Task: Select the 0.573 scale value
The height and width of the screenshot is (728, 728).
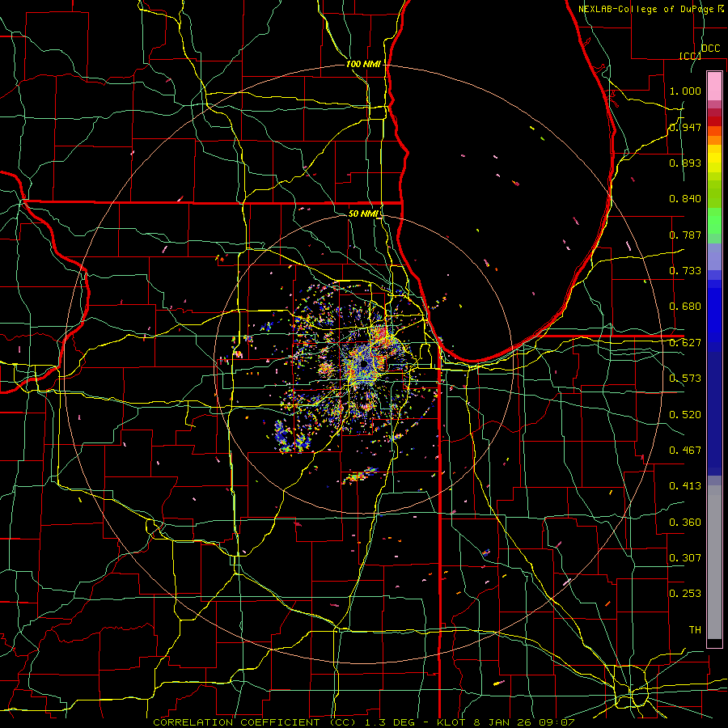Action: point(685,379)
